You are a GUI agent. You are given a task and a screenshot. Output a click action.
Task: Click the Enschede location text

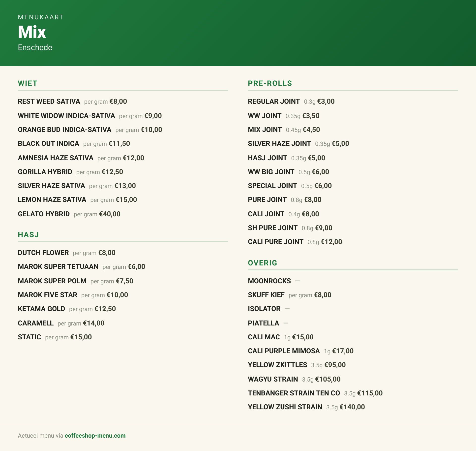[x=35, y=47]
